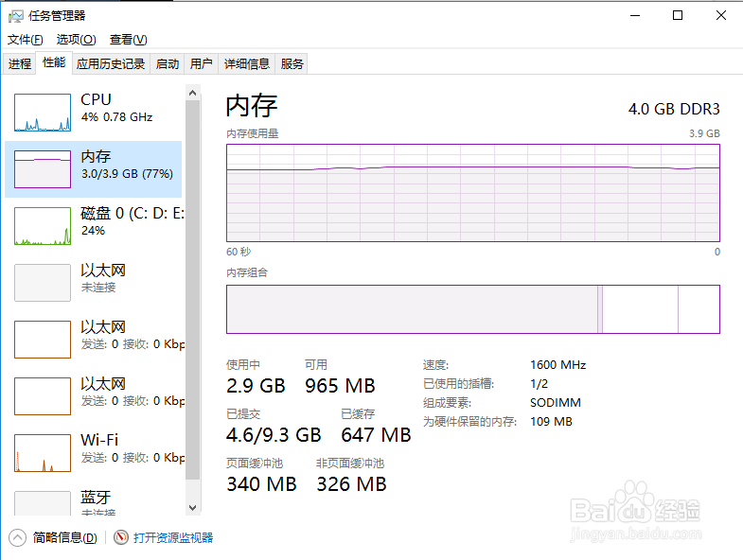Switch to the 进程 tab
Viewport: 743px width, 560px height.
tap(20, 63)
